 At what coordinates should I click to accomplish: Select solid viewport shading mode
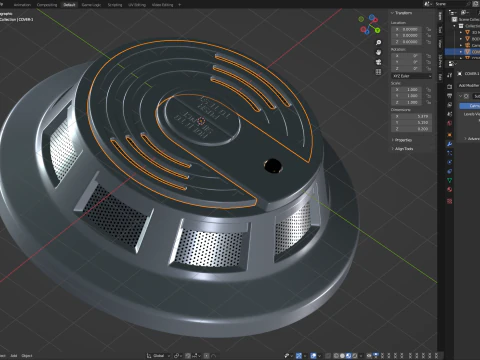(x=342, y=356)
